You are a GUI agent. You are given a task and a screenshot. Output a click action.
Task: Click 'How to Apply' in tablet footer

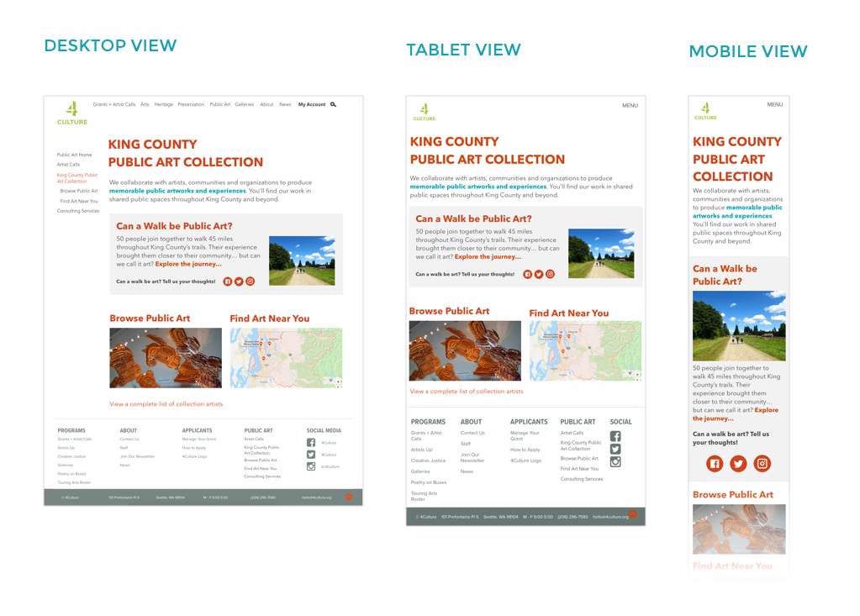point(525,450)
